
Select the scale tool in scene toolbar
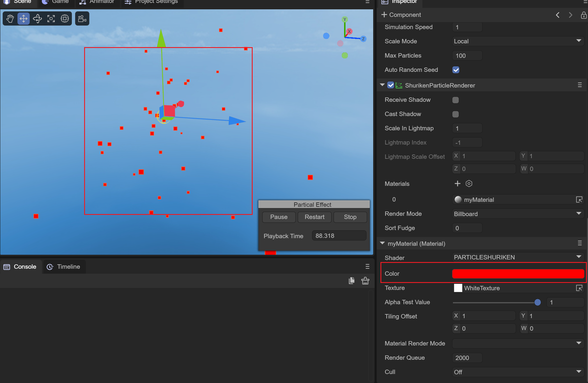(51, 19)
